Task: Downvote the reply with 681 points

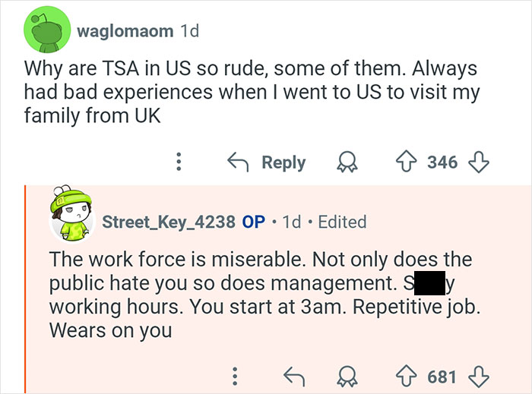Action: tap(480, 374)
